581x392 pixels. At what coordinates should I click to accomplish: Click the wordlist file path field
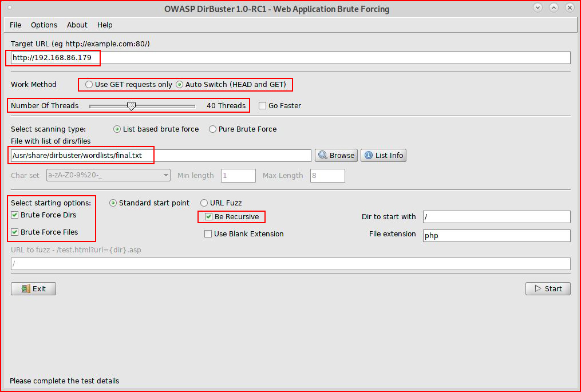point(161,156)
